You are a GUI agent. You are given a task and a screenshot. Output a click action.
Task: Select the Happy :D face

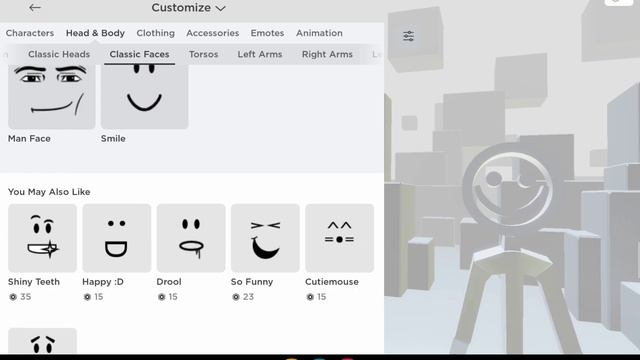[117, 238]
